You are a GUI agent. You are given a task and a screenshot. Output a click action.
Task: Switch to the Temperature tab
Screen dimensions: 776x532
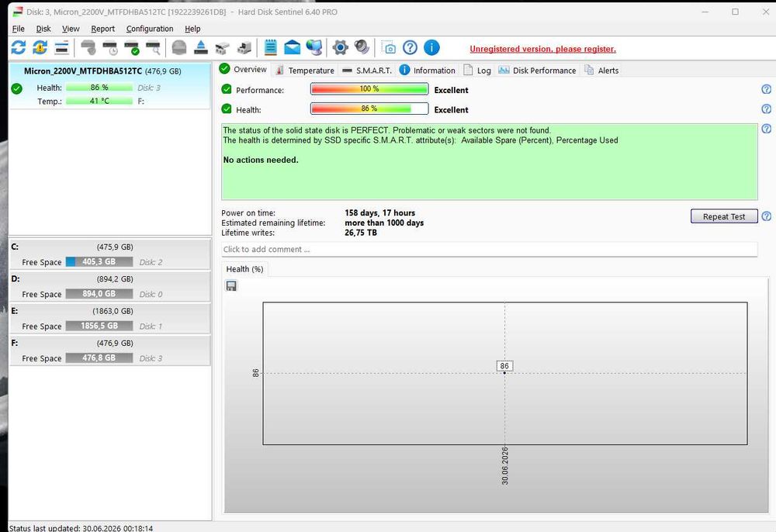[305, 71]
